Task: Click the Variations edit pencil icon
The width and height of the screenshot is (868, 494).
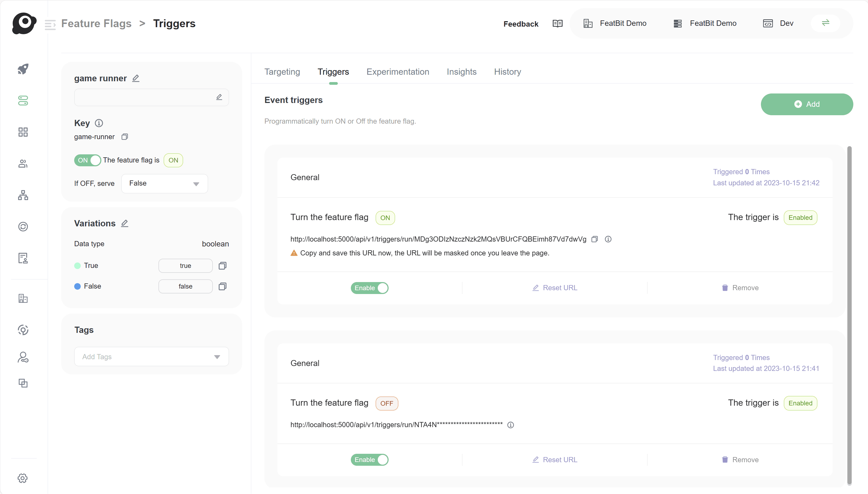Action: [x=124, y=223]
